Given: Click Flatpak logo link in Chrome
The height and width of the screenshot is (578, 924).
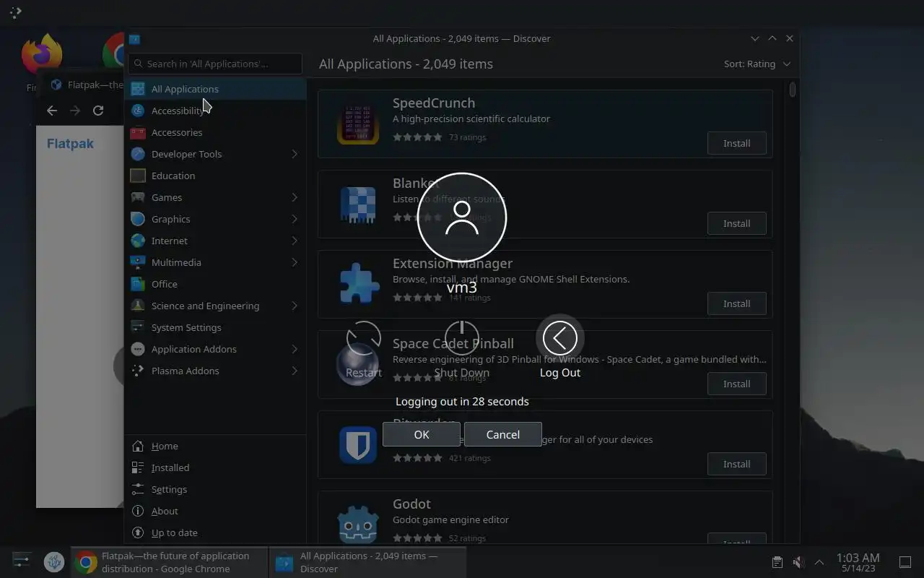Looking at the screenshot, I should pos(70,144).
